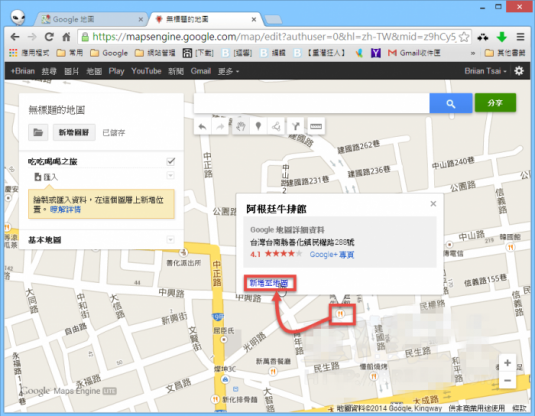Click the map title 無標題的地圖
The height and width of the screenshot is (416, 535).
pos(56,110)
